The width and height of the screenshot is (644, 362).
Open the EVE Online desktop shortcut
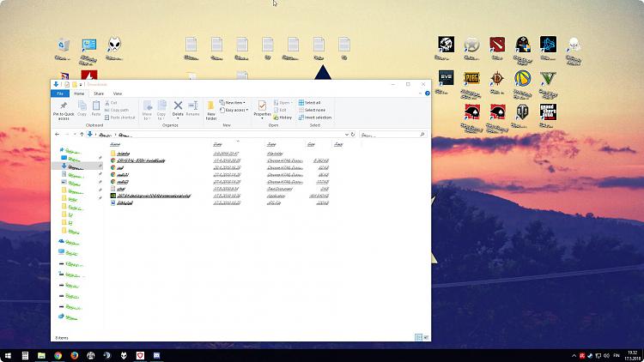click(446, 77)
